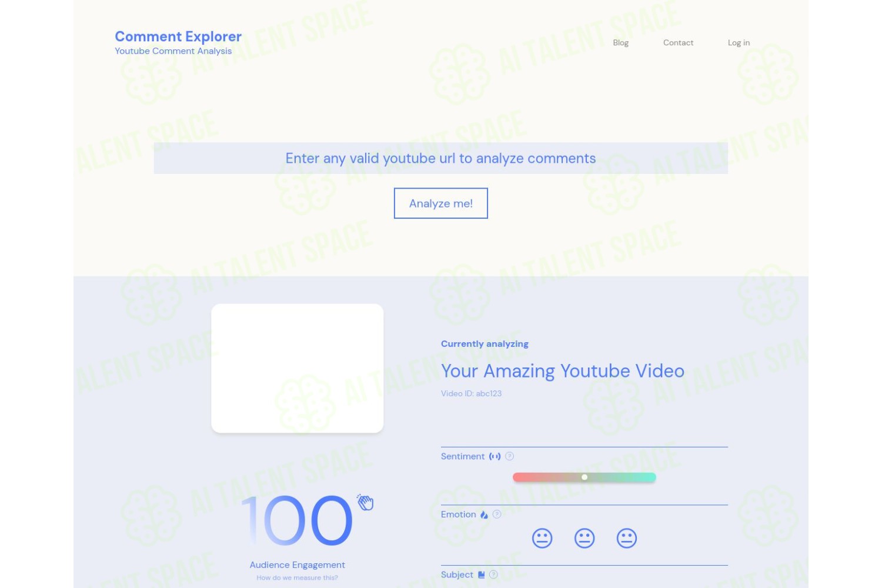Click Log in link

pyautogui.click(x=739, y=43)
